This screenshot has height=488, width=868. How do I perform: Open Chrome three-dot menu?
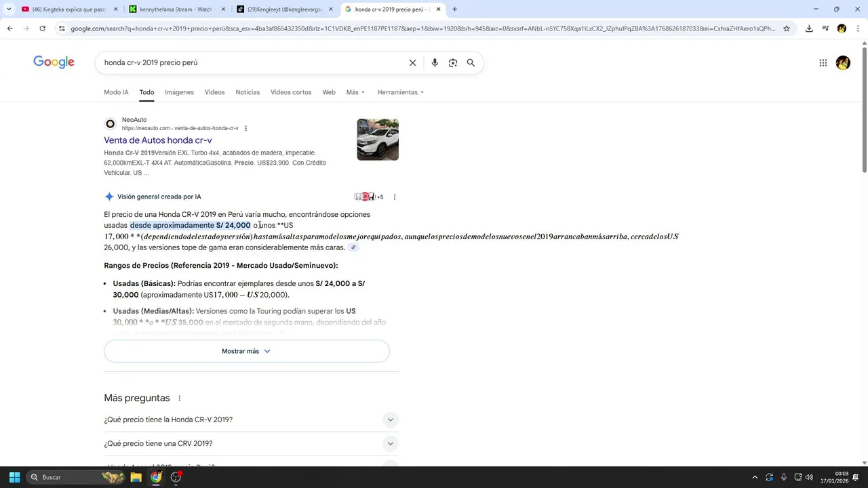[858, 28]
